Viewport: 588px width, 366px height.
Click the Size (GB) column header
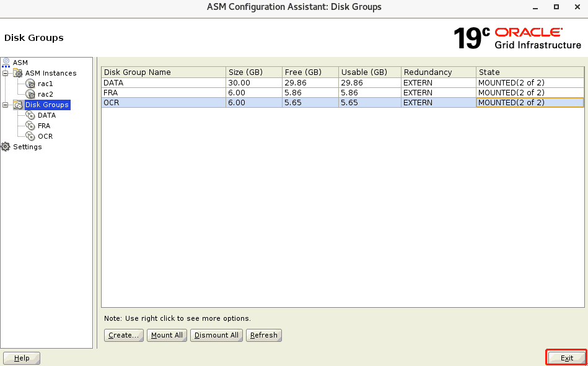[x=254, y=72]
